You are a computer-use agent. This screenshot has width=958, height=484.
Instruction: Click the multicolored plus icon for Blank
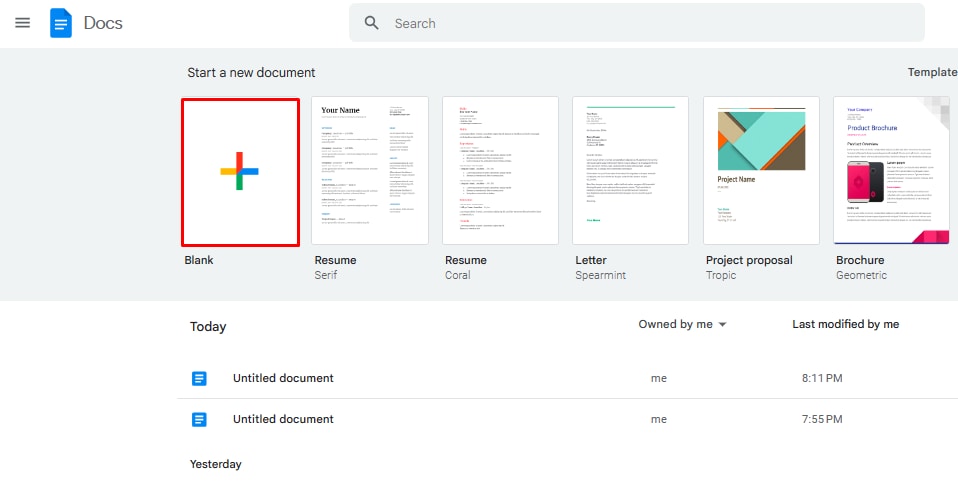click(240, 171)
